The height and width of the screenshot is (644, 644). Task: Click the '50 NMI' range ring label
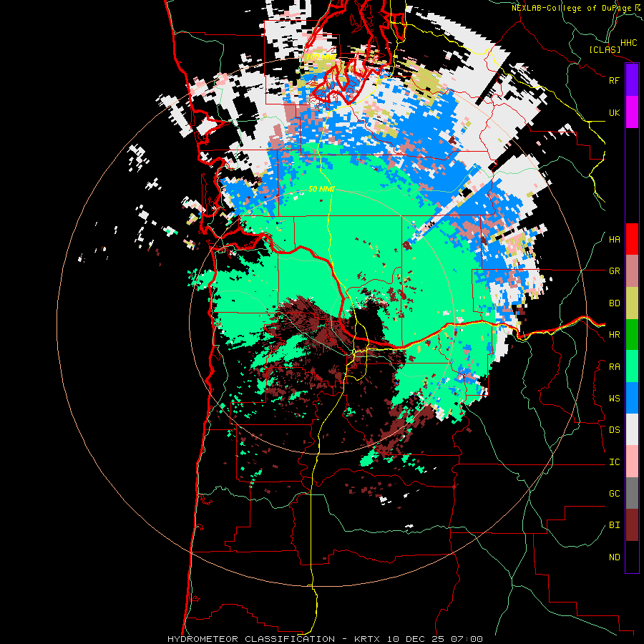[x=321, y=190]
